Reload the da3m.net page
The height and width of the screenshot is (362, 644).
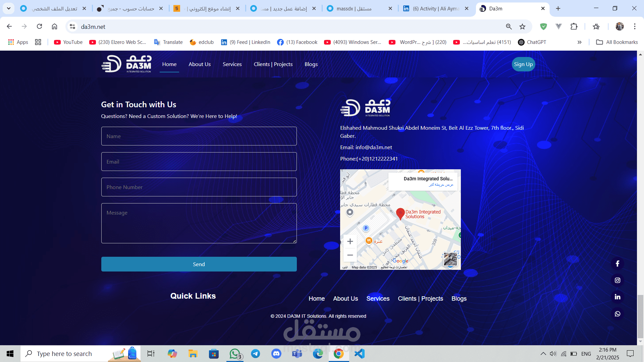point(40,26)
